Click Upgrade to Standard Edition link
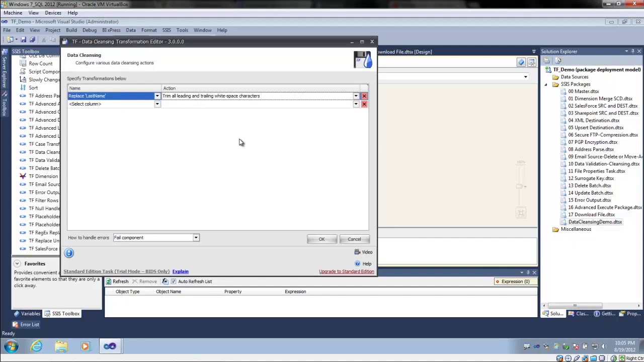 coord(347,271)
